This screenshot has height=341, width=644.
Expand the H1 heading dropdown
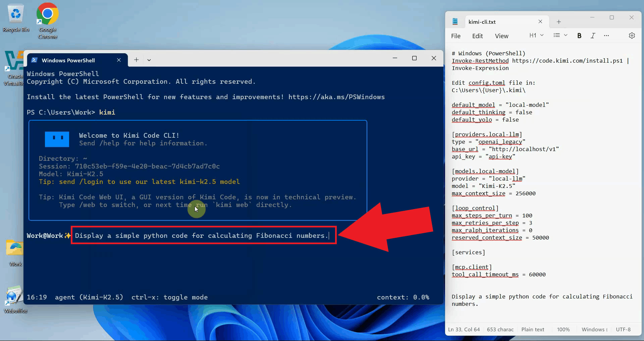click(x=536, y=36)
